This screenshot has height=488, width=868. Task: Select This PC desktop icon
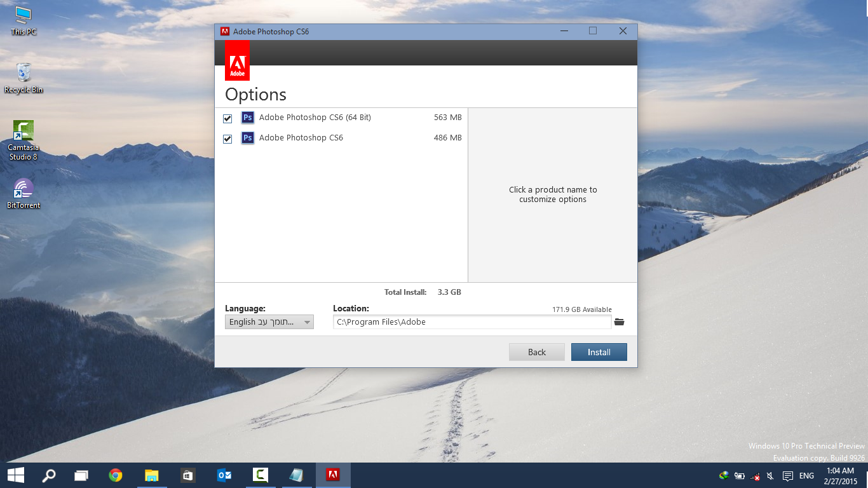point(24,21)
